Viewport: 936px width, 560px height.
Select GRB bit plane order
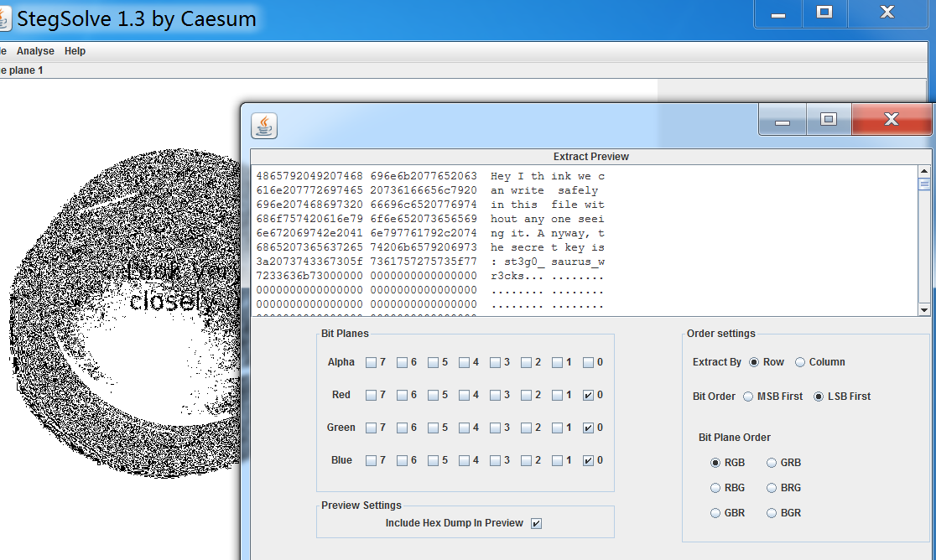(x=772, y=463)
